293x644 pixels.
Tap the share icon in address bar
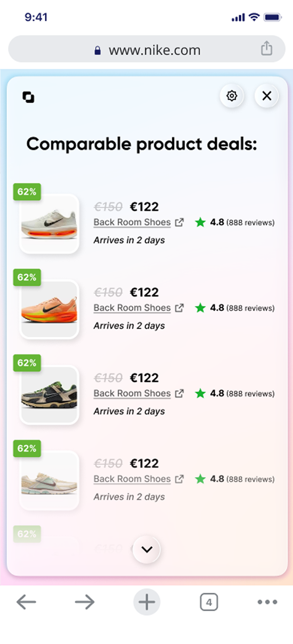266,49
